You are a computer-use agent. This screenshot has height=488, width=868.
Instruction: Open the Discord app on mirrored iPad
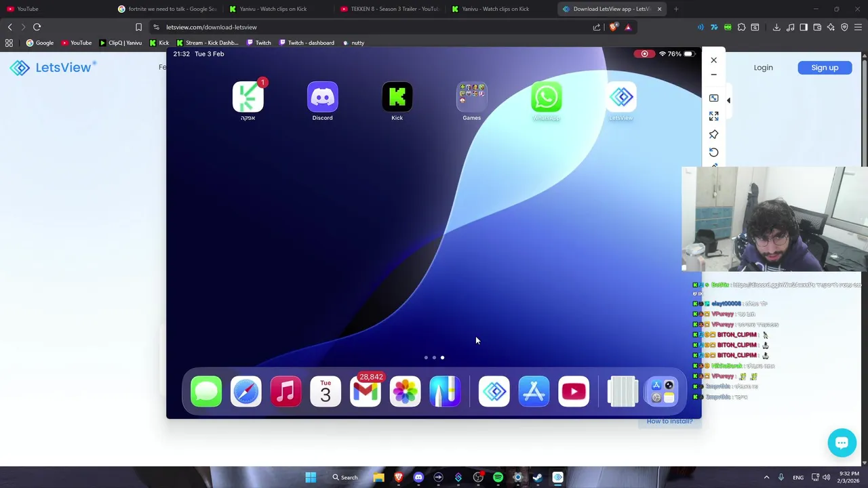coord(322,98)
